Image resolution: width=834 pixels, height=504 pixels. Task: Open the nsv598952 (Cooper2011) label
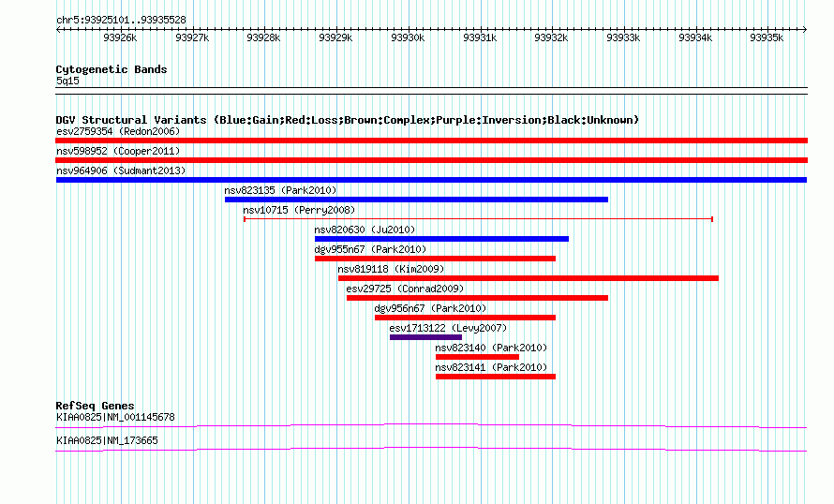118,151
